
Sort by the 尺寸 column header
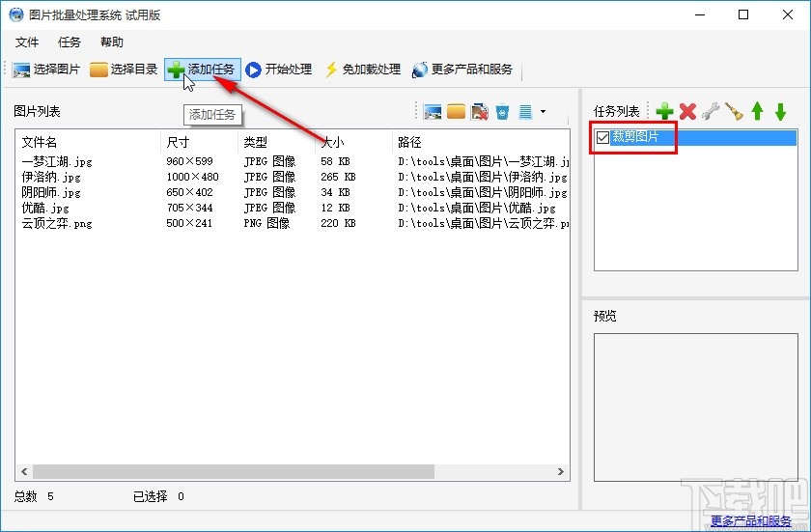click(x=178, y=142)
